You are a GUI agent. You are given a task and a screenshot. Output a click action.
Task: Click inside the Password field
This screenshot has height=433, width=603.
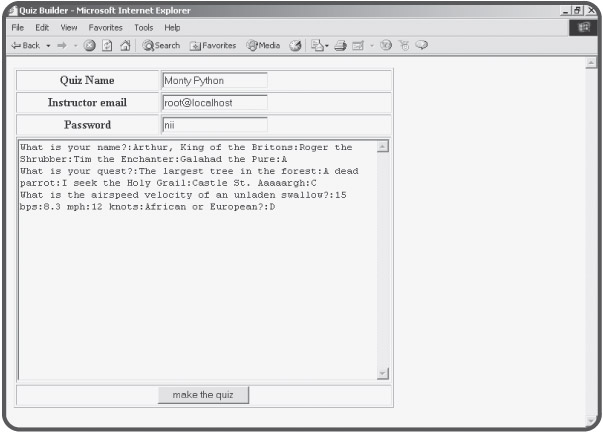[x=214, y=125]
